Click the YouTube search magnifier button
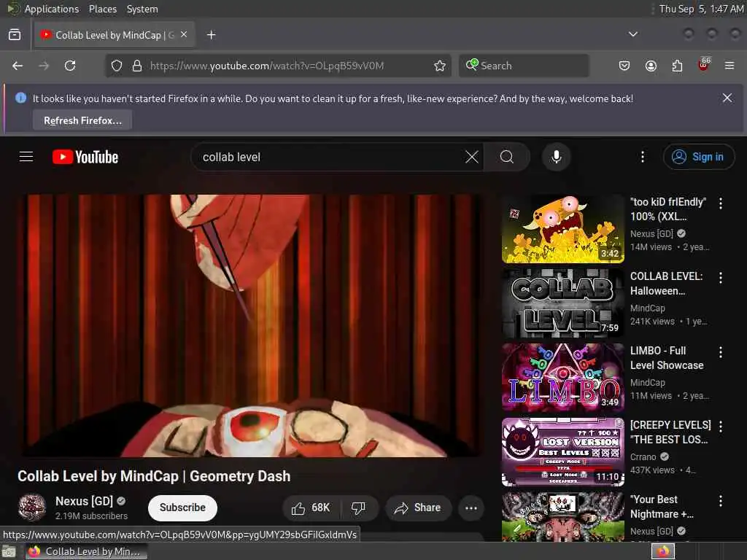747x560 pixels. point(507,157)
